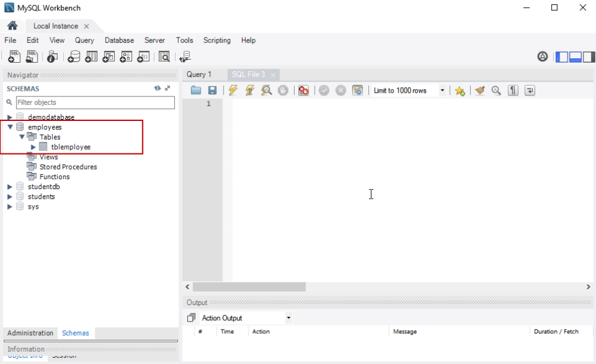Open the Workbench home screen icon

[x=12, y=26]
